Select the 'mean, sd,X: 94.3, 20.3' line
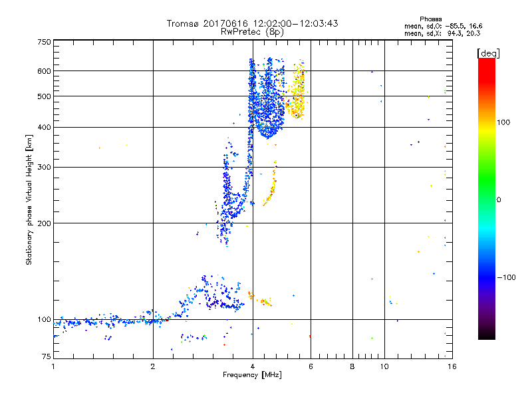The image size is (532, 399). (442, 33)
